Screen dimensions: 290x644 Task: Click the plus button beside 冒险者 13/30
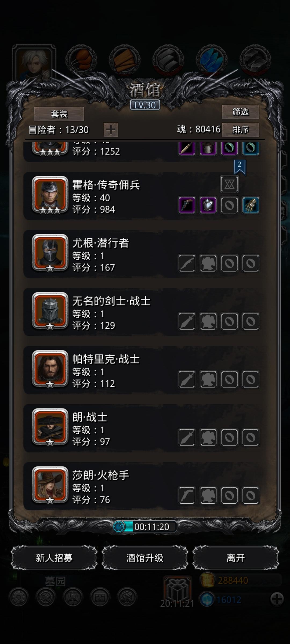point(111,130)
